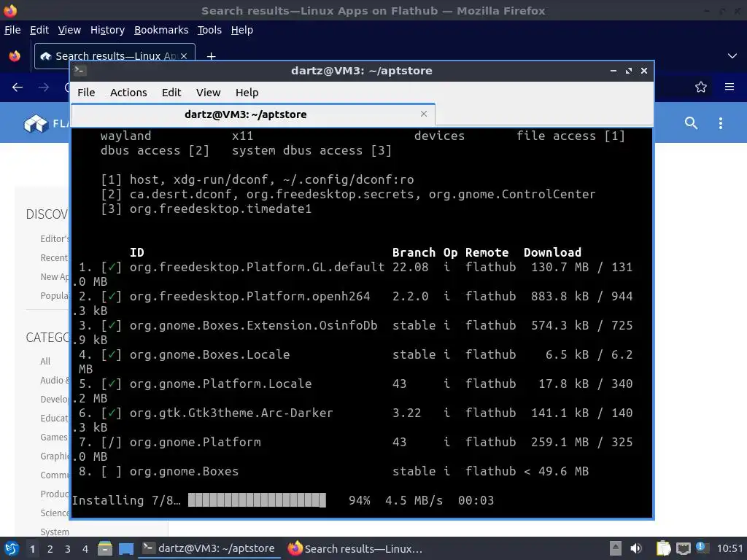Open Firefox Bookmarks menu
747x560 pixels.
161,30
